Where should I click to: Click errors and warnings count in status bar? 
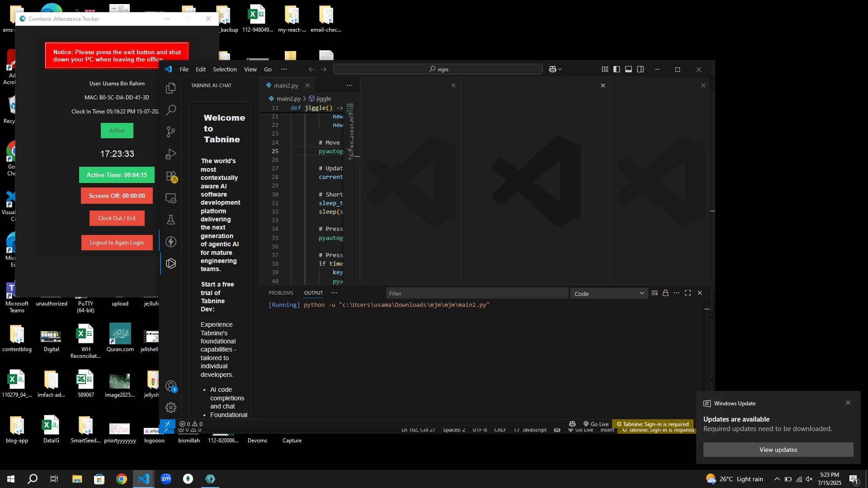pyautogui.click(x=191, y=424)
